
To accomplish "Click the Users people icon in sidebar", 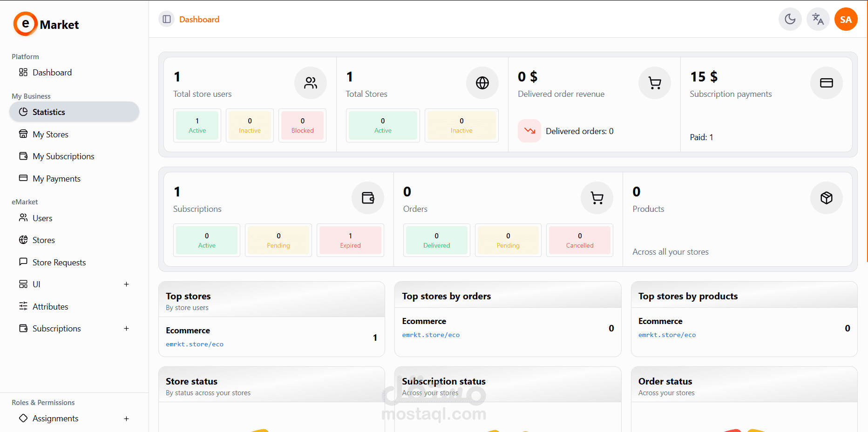I will point(23,218).
